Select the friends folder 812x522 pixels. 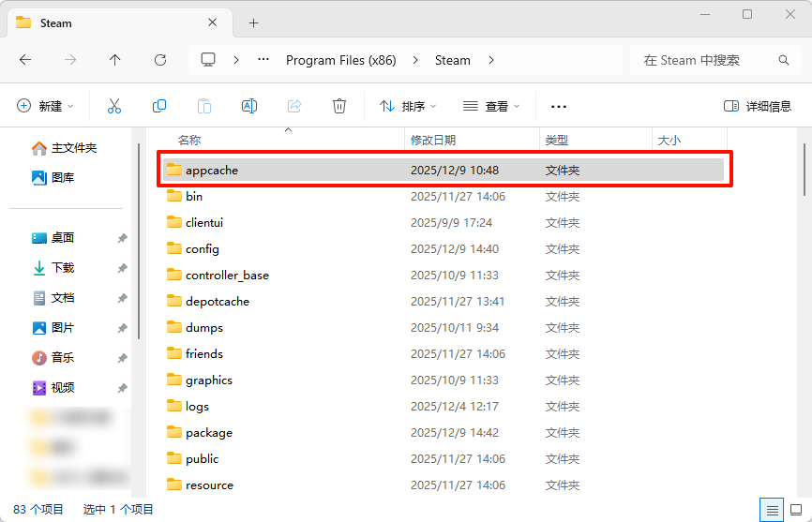tap(444, 354)
